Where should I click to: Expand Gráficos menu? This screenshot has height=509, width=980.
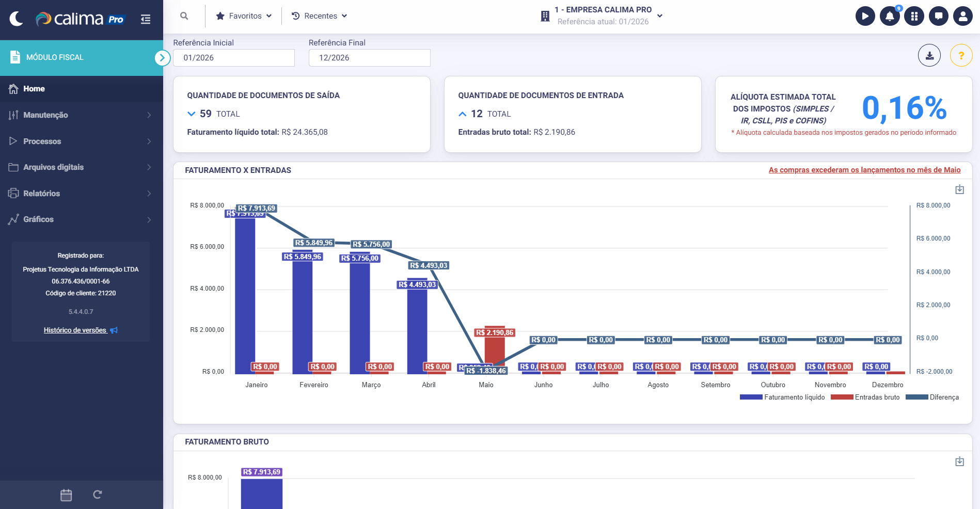(x=82, y=219)
